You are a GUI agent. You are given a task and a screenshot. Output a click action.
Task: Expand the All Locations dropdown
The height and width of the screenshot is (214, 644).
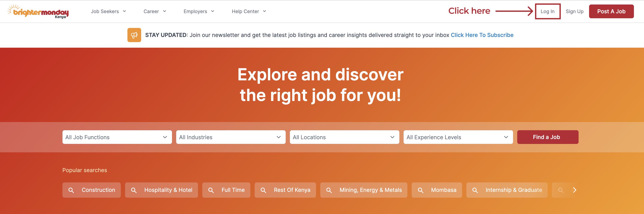click(345, 137)
